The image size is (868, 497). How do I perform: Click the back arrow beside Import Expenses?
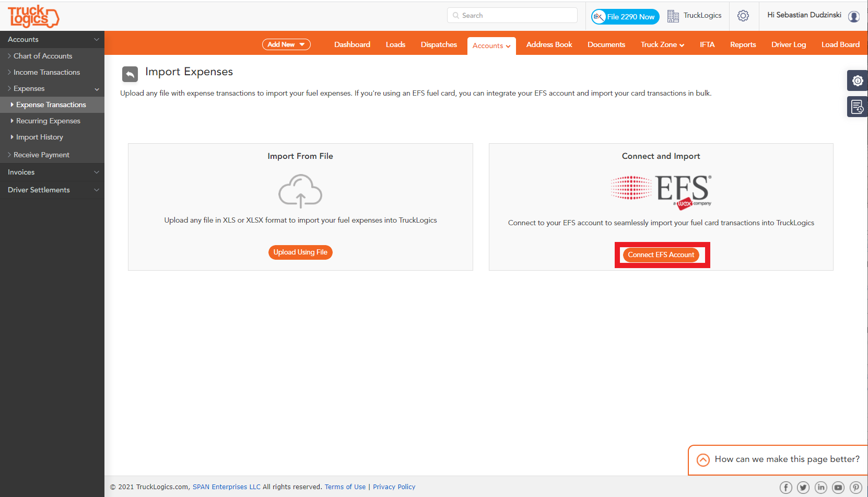(x=130, y=74)
